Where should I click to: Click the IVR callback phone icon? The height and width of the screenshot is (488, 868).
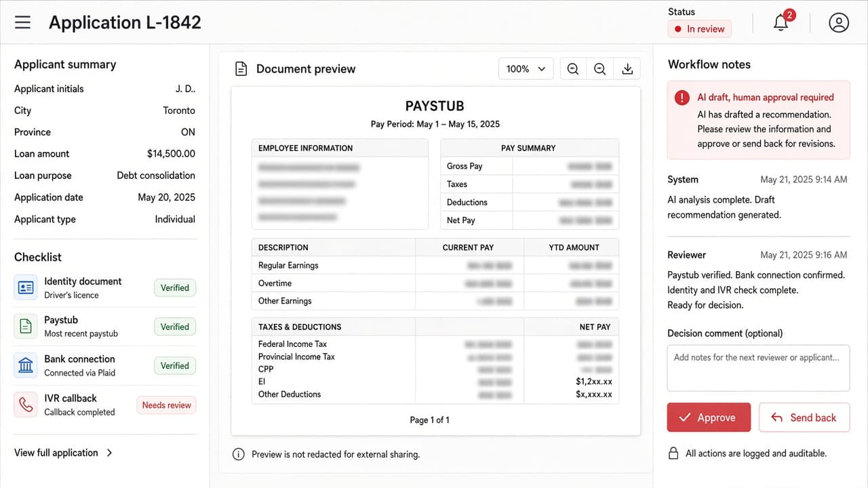pos(26,405)
